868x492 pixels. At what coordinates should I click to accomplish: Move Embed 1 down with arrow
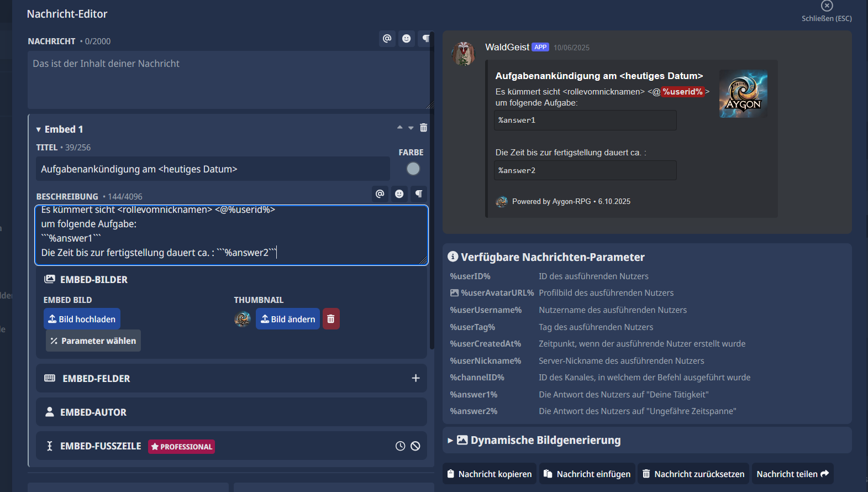[411, 128]
